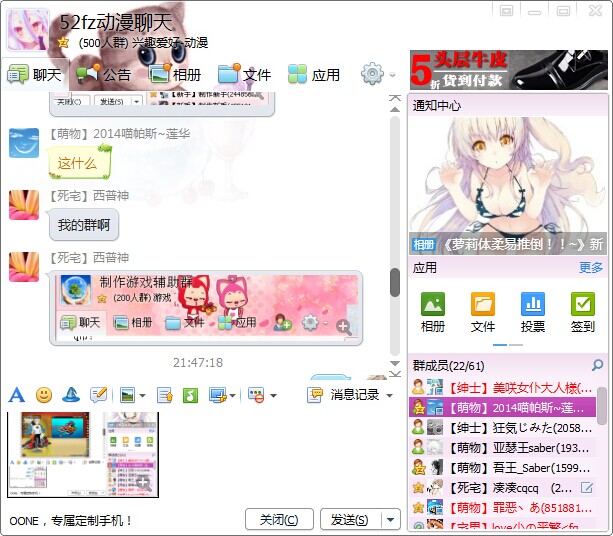
Task: Open the 制作游戏辅助群 screenshot image in chat
Action: tap(206, 308)
